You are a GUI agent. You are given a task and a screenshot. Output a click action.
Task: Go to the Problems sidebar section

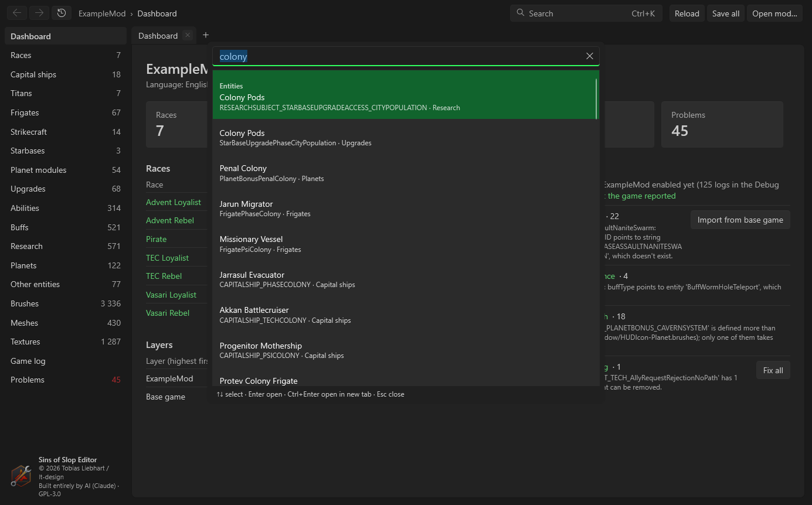pyautogui.click(x=66, y=380)
